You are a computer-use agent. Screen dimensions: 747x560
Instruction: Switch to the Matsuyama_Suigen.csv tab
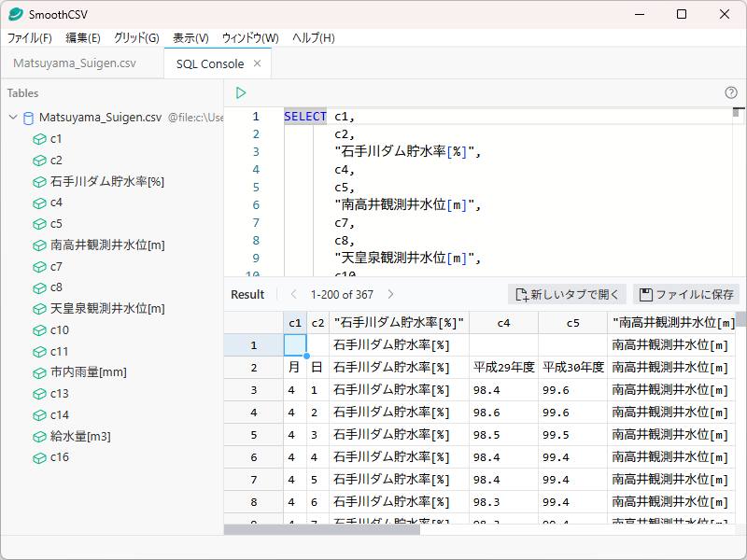(75, 65)
